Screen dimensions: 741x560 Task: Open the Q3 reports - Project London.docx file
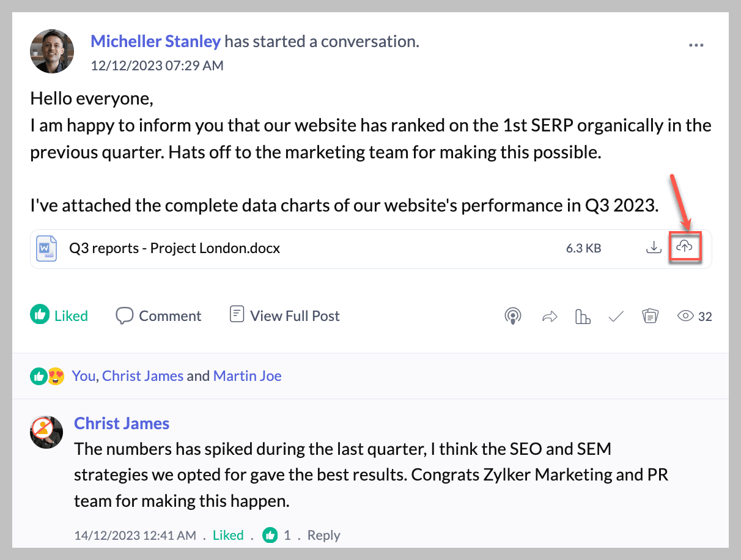tap(175, 248)
